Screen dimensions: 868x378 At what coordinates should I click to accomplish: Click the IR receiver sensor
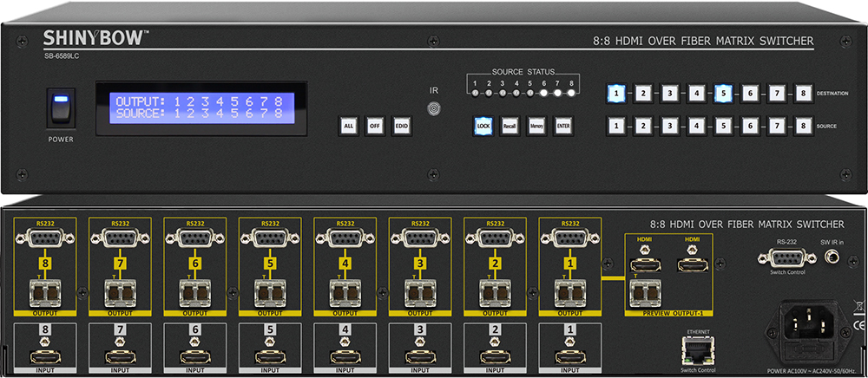pyautogui.click(x=434, y=108)
